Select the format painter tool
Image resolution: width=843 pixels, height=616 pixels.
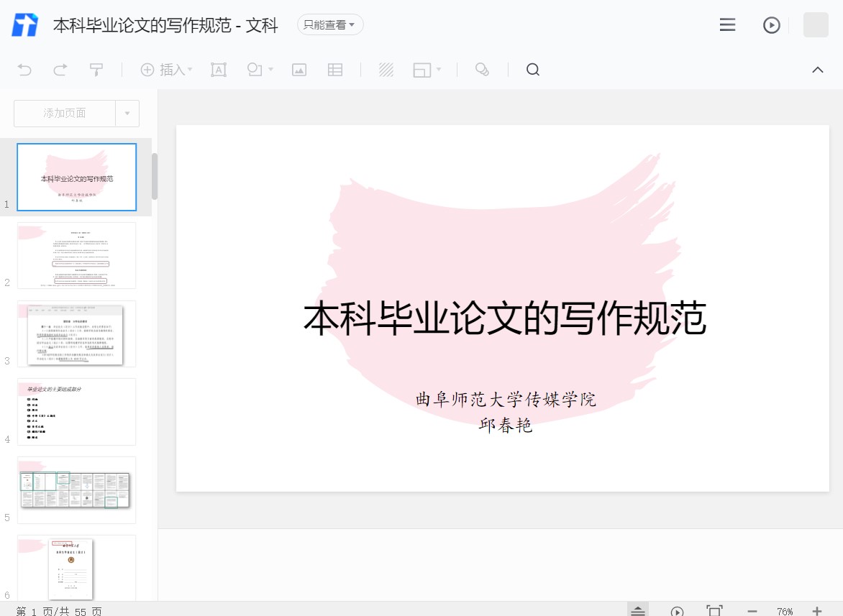(96, 70)
